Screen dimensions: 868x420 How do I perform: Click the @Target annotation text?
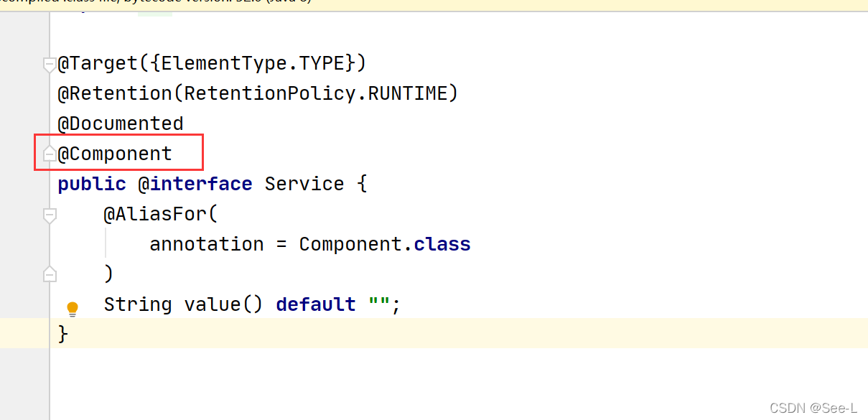[x=98, y=64]
